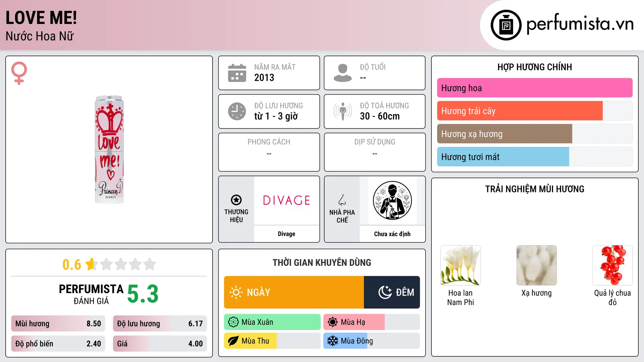Image resolution: width=644 pixels, height=362 pixels.
Task: Click the Mùa Xuân season bar
Action: (x=272, y=322)
